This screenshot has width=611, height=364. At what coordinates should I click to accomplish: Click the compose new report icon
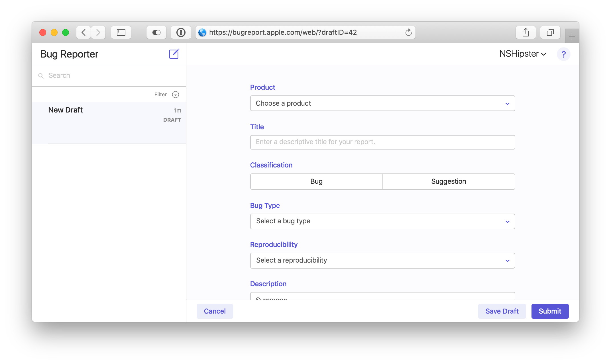174,54
